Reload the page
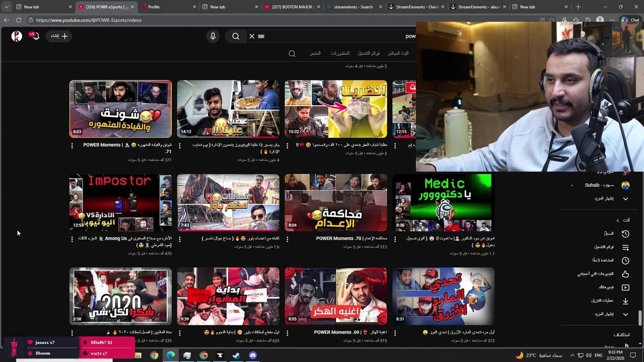644x362 pixels. pos(19,20)
